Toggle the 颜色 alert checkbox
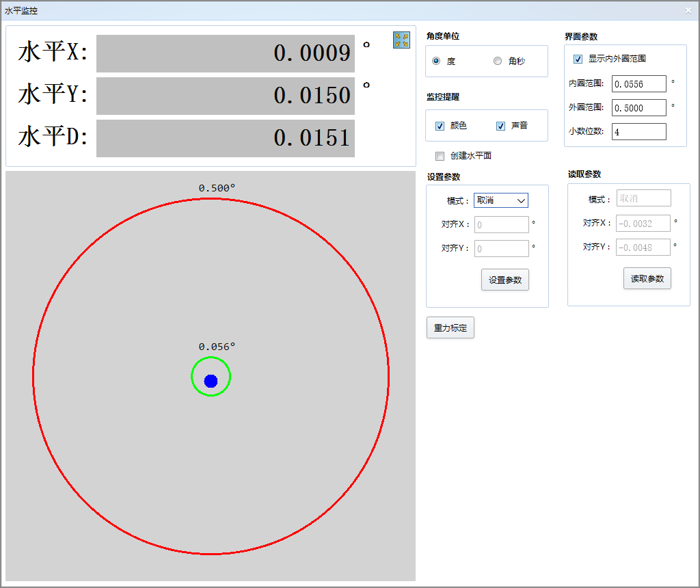 tap(440, 126)
